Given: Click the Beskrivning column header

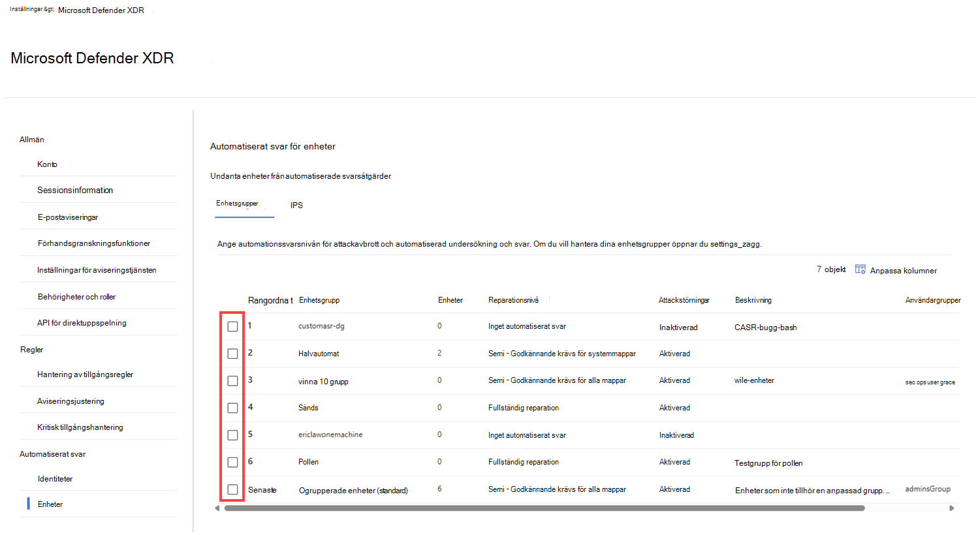Looking at the screenshot, I should (x=753, y=300).
